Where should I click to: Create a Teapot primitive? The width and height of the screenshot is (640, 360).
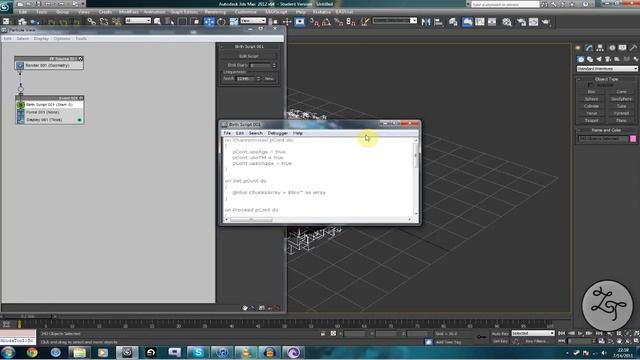(x=591, y=120)
